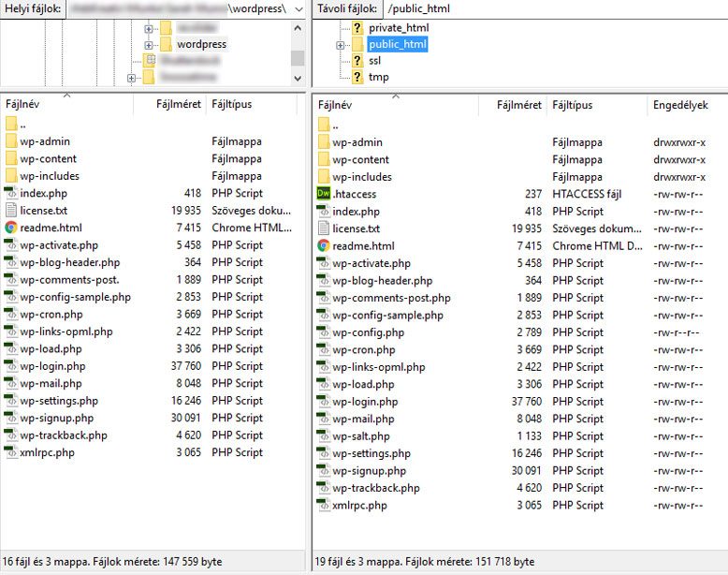
Task: Select remote wp-links-opml.php file name
Action: point(379,367)
